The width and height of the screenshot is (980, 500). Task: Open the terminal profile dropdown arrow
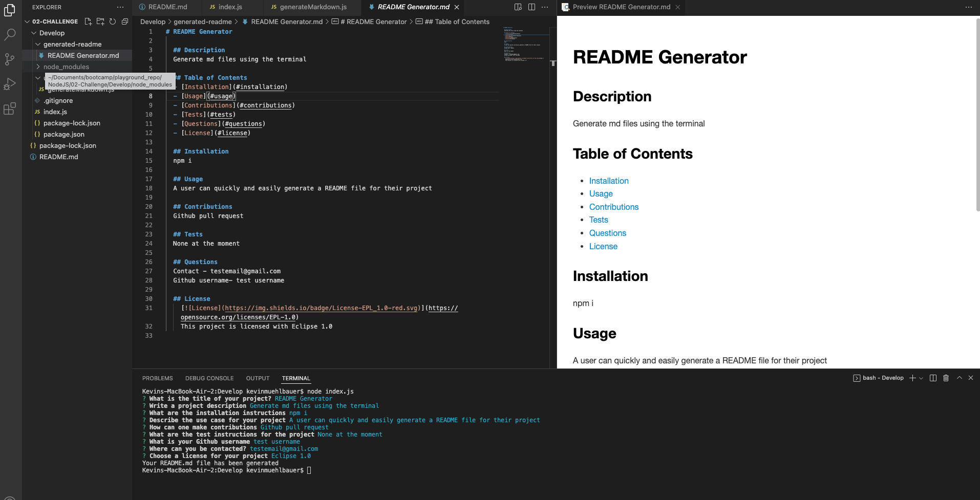922,378
